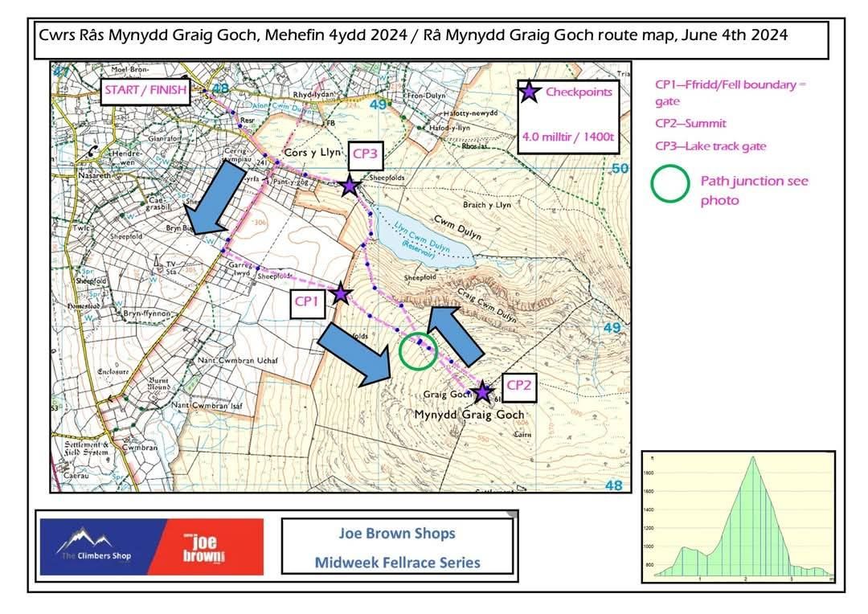868x614 pixels.
Task: Click the green circle on the map route
Action: (418, 350)
